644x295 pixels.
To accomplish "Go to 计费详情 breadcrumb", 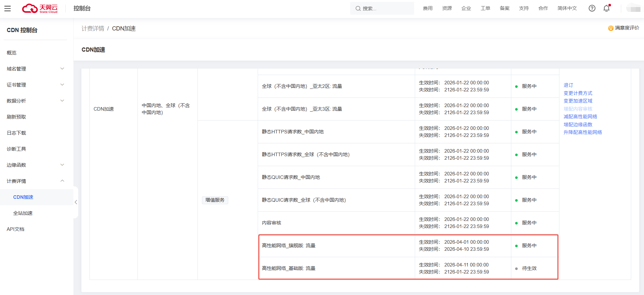I will click(x=93, y=29).
